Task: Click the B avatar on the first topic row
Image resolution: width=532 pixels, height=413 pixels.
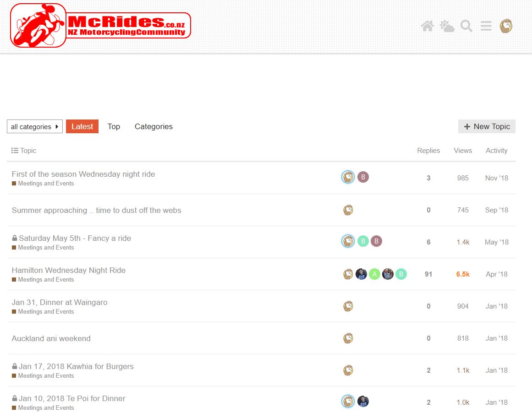Action: coord(362,177)
